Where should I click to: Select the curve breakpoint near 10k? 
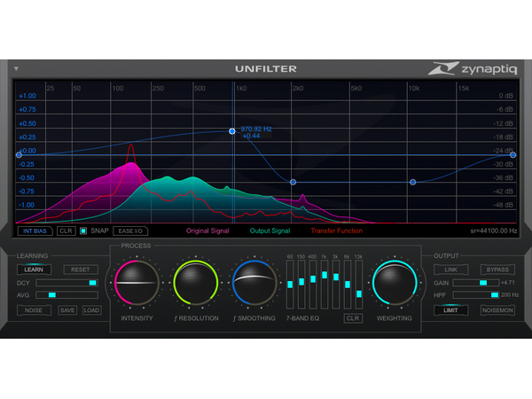(x=413, y=182)
